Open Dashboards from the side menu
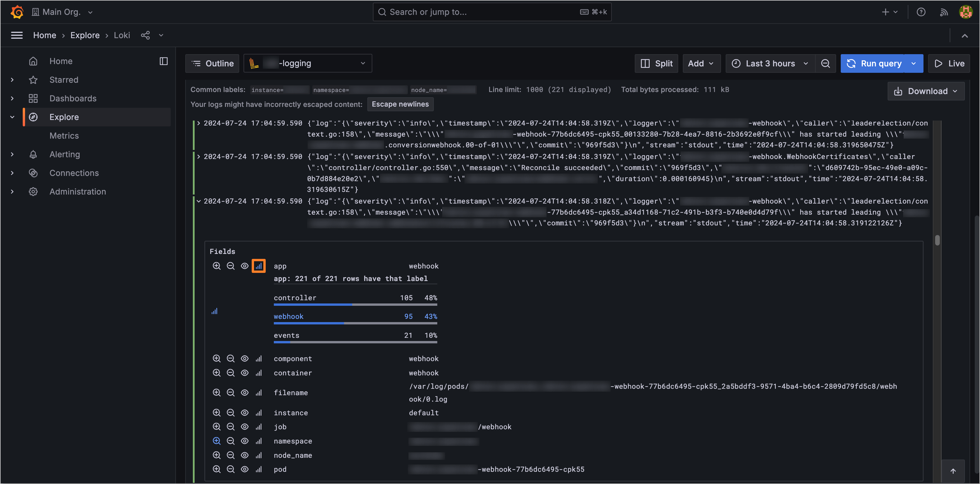 [73, 98]
